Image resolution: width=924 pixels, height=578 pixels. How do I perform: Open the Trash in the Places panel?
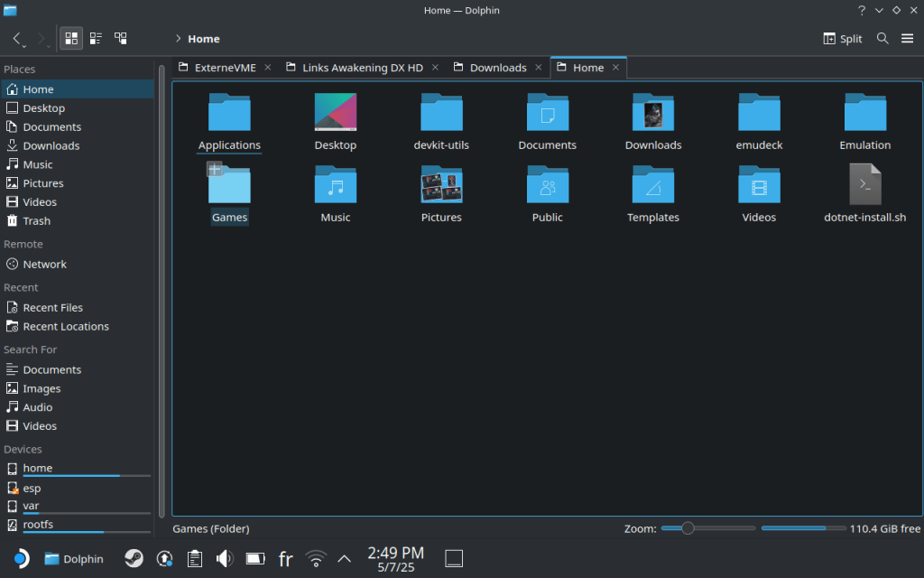(x=36, y=220)
